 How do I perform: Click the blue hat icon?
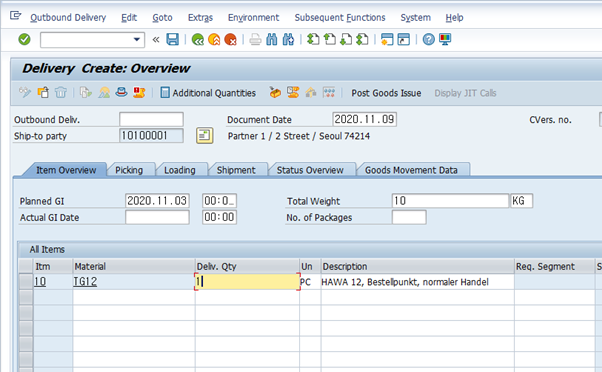pyautogui.click(x=121, y=93)
